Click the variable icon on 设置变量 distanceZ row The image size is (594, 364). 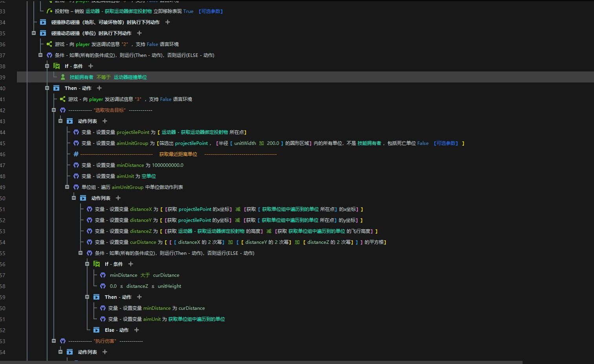coord(90,231)
